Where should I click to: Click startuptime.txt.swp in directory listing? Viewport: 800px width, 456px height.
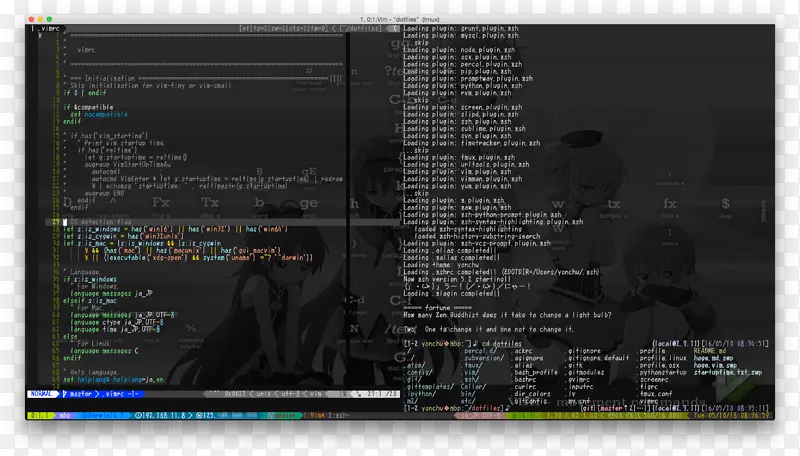[728, 372]
